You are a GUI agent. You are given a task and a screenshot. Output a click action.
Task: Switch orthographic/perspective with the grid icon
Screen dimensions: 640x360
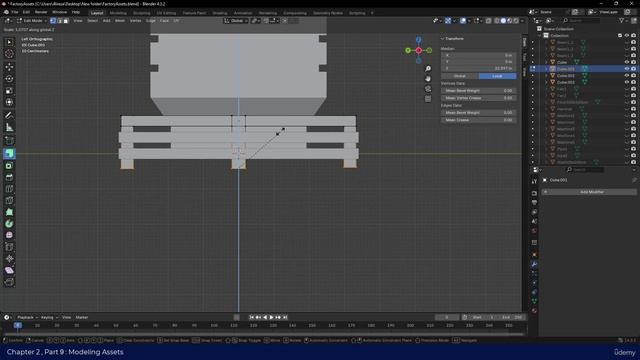pos(428,98)
